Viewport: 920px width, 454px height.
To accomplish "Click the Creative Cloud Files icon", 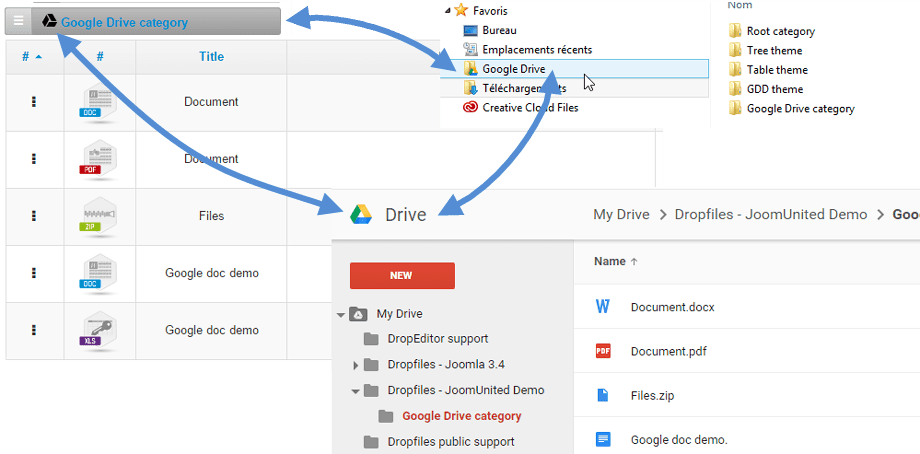I will click(470, 108).
